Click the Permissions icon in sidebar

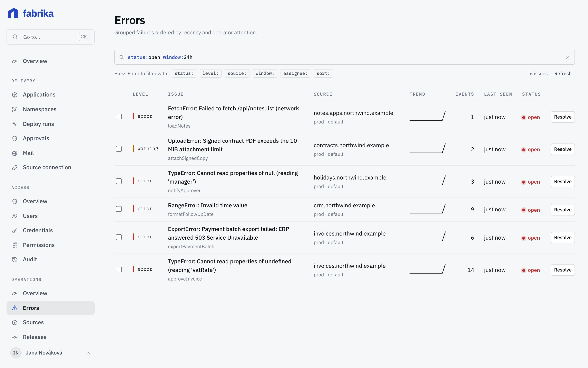(x=15, y=245)
